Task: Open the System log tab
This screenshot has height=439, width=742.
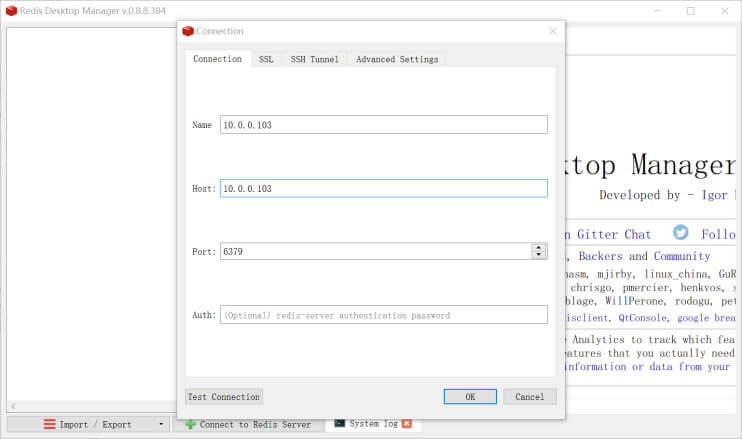Action: tap(373, 423)
